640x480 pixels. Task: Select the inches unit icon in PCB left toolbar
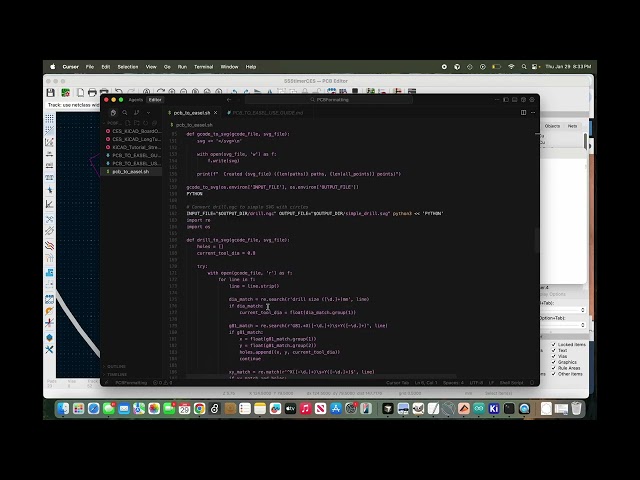[x=49, y=154]
